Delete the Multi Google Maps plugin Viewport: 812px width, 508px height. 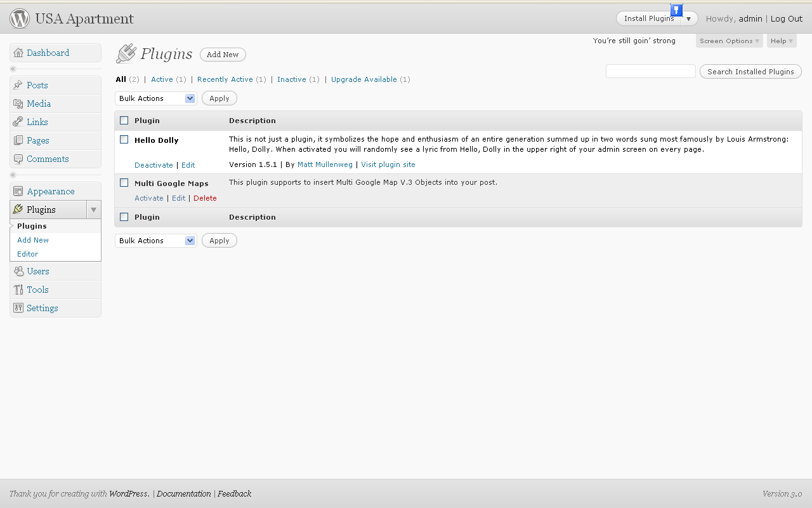(205, 198)
